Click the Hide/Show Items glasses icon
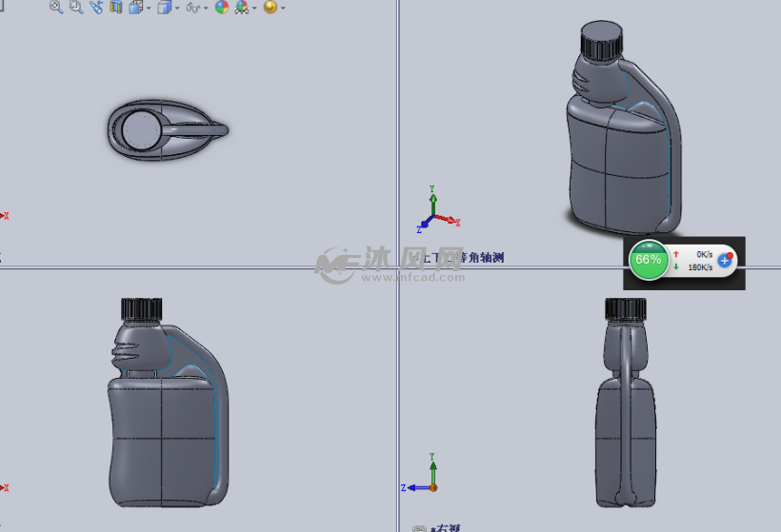The image size is (781, 532). point(193,8)
